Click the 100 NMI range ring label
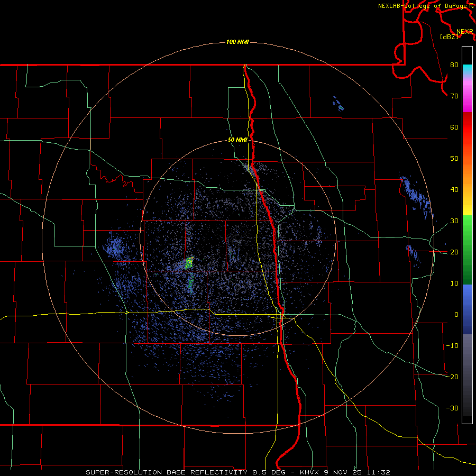Screen dimensions: 476x476 (x=237, y=42)
